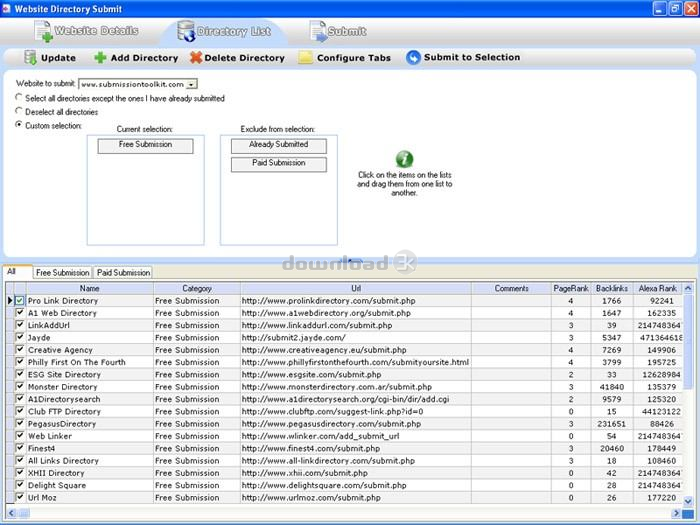Click the Website Details document icon
This screenshot has height=525, width=700.
pyautogui.click(x=43, y=31)
